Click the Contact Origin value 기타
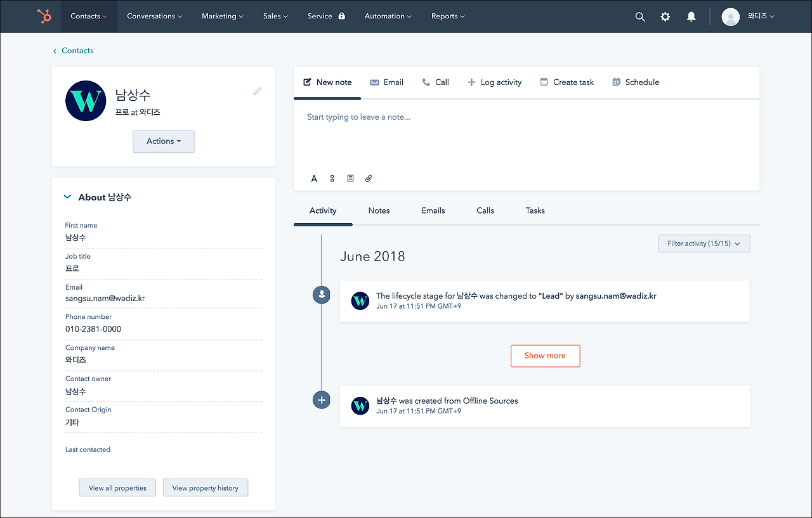 point(72,422)
